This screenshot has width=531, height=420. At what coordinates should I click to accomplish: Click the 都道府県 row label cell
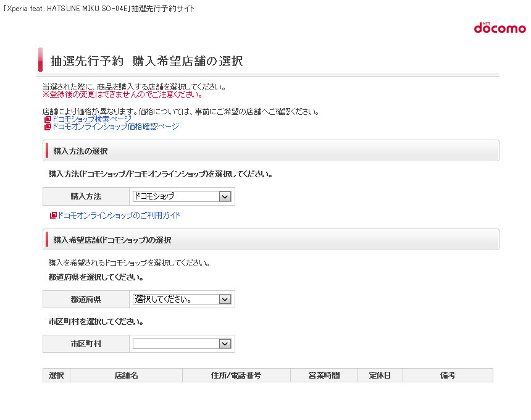tap(86, 300)
